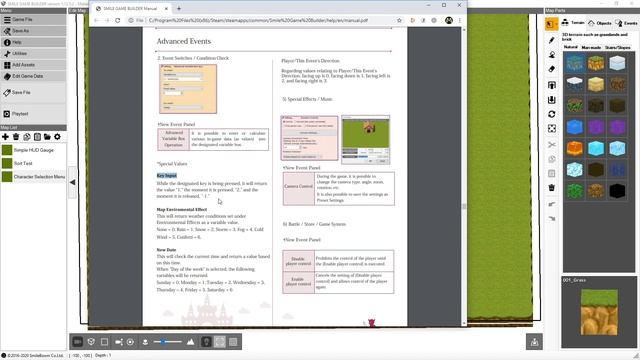Click the copy map icon in Map List
The image size is (640, 360).
click(x=27, y=137)
